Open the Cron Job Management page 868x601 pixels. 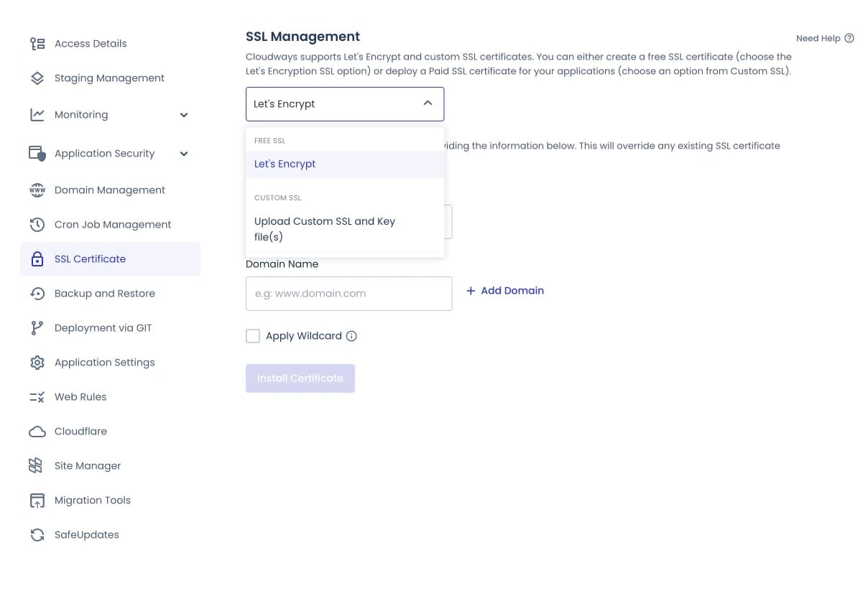click(x=110, y=225)
